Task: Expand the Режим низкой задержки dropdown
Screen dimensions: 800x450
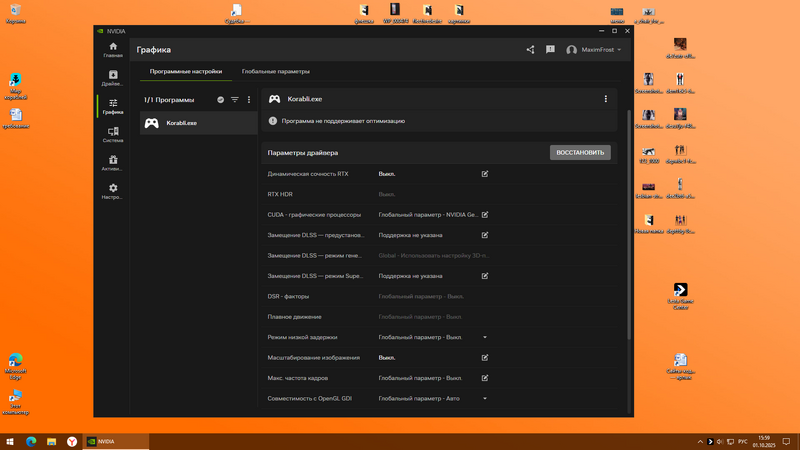Action: 485,337
